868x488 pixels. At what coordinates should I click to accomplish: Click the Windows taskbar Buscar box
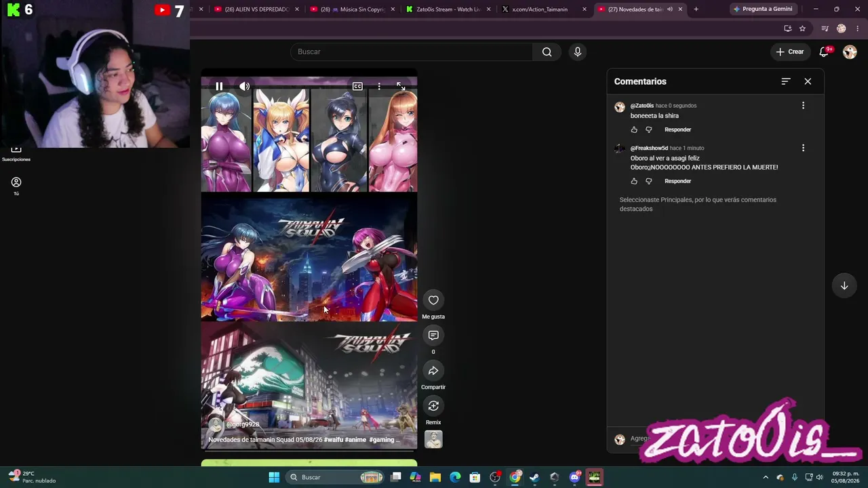(336, 477)
